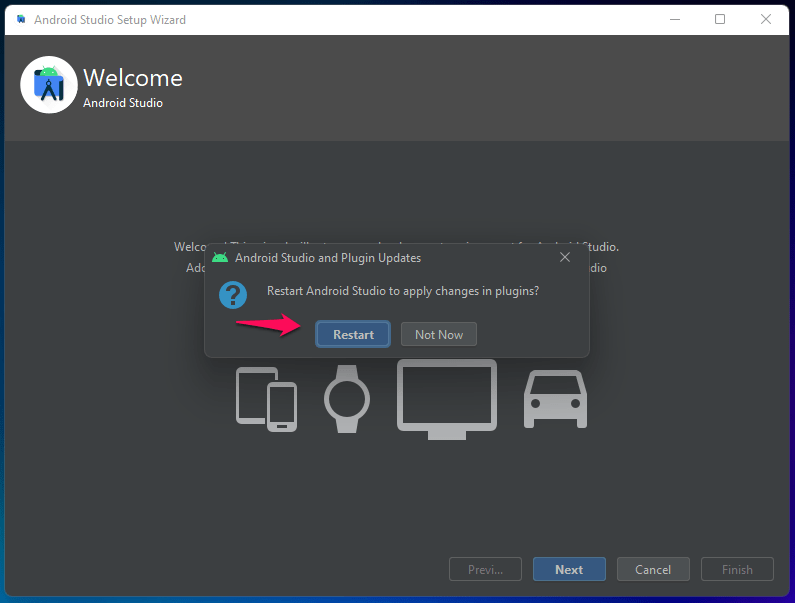
Task: Close the Android Studio Setup Wizard window
Action: tap(766, 19)
